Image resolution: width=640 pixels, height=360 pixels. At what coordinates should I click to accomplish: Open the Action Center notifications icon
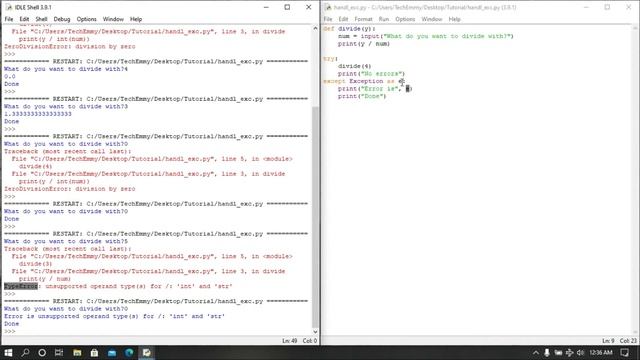(x=625, y=353)
